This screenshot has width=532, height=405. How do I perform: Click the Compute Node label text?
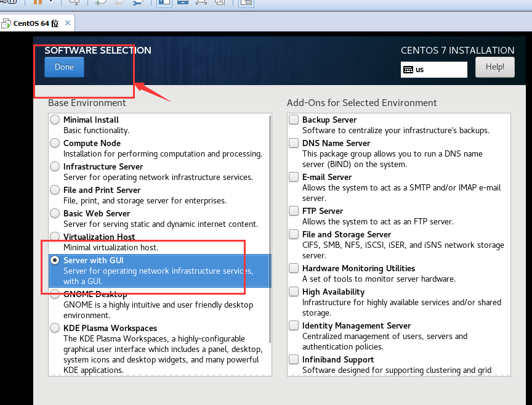pyautogui.click(x=92, y=144)
